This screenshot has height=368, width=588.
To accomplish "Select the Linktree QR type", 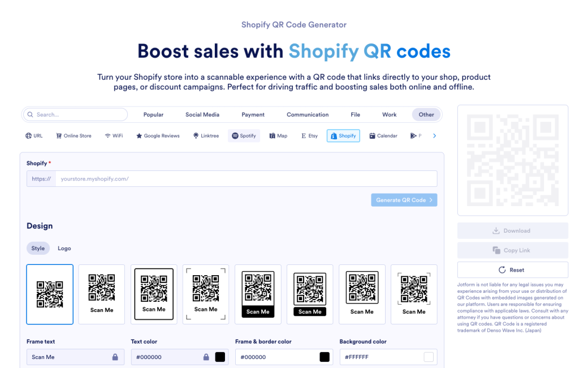I will [206, 135].
